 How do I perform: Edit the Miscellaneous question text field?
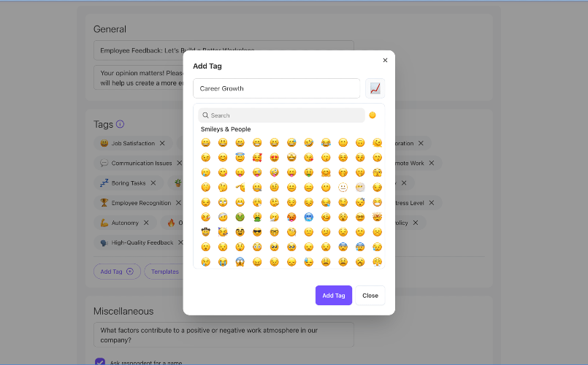[x=224, y=334]
